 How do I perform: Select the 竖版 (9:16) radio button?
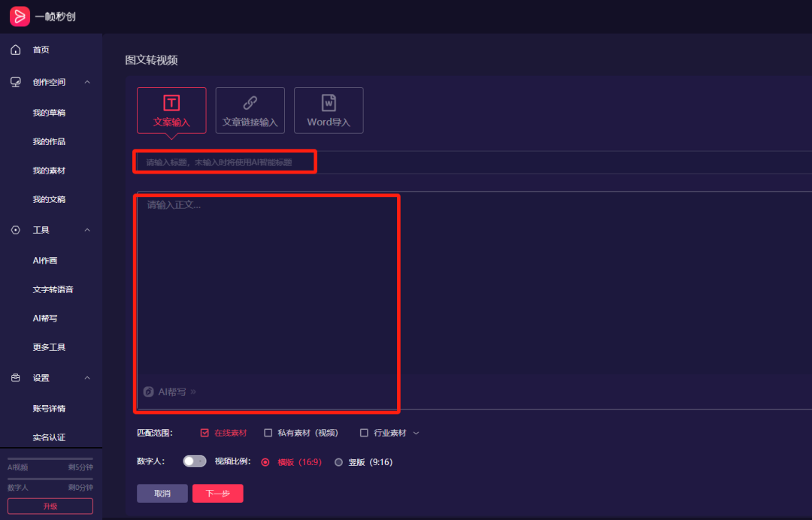338,461
